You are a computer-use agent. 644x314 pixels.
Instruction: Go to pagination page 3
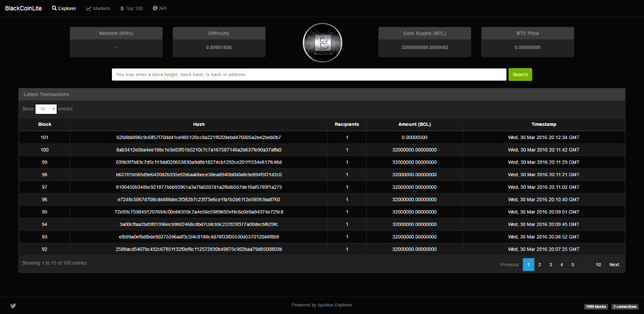550,265
